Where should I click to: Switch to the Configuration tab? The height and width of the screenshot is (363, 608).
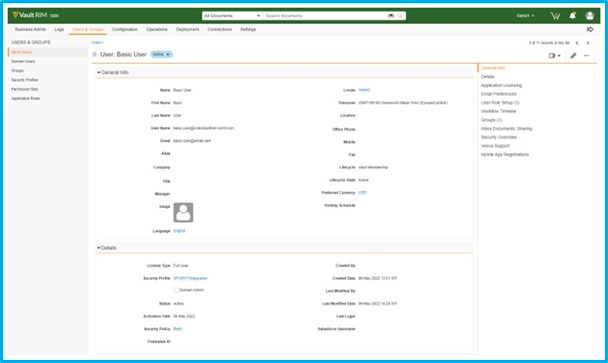tap(124, 29)
